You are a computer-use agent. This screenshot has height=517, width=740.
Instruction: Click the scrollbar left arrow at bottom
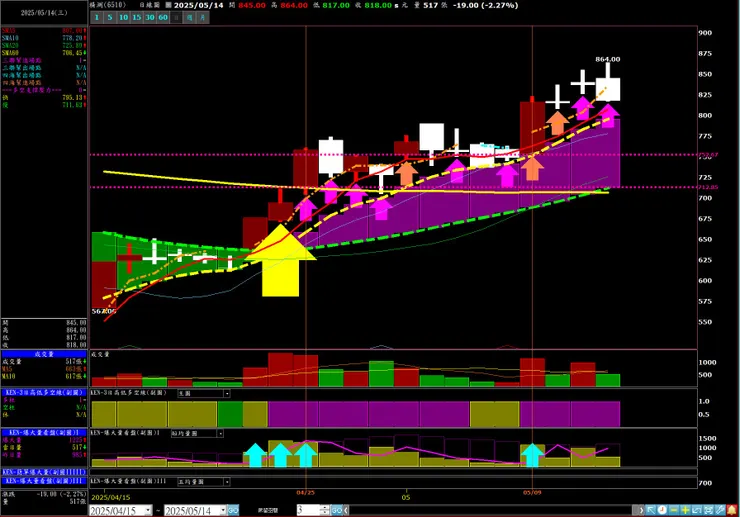tap(346, 510)
